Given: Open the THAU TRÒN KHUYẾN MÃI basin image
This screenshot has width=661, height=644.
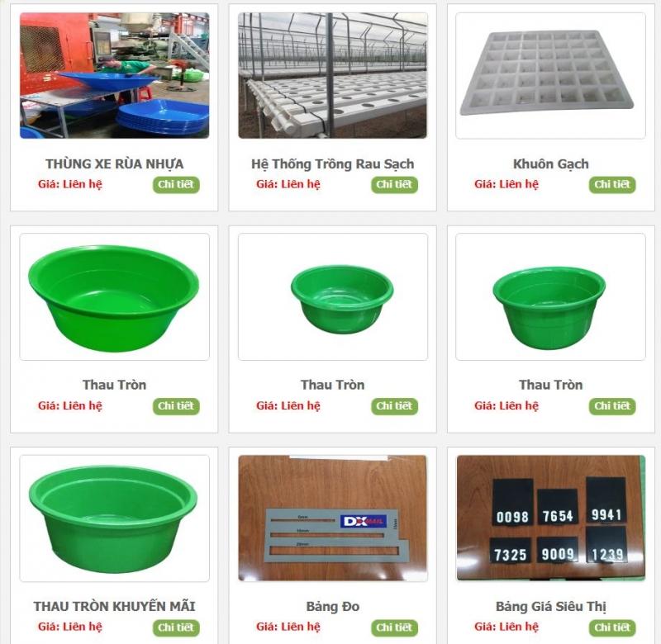Looking at the screenshot, I should click(x=114, y=518).
